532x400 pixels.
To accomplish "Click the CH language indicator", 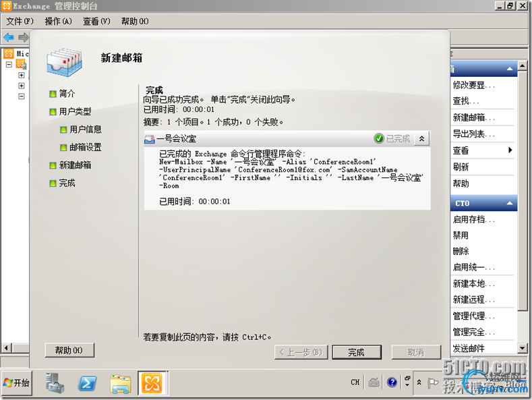I will tap(355, 382).
